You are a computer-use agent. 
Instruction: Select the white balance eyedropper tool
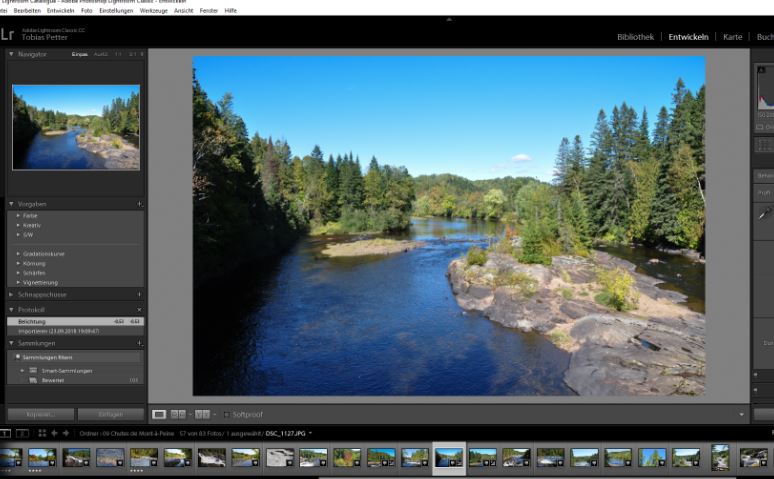pos(764,214)
